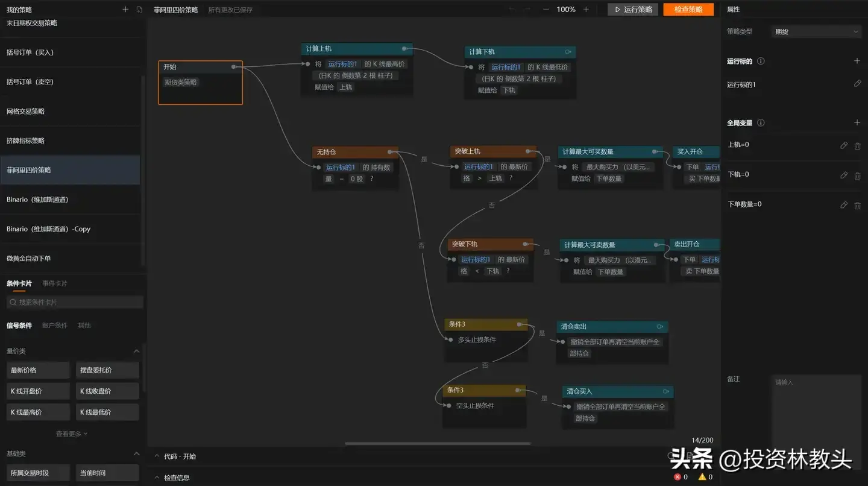Screen dimensions: 868x486
Task: Select the 突破上轨 condition node header
Action: point(493,151)
